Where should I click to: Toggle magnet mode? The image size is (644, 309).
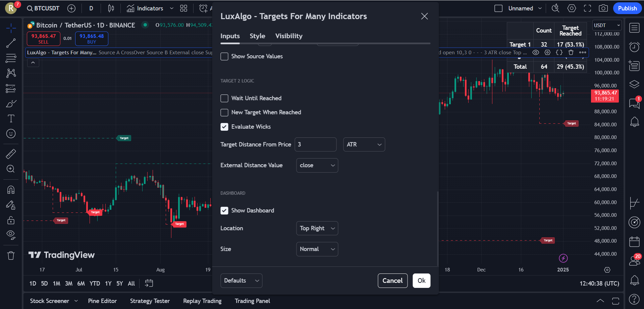[11, 190]
